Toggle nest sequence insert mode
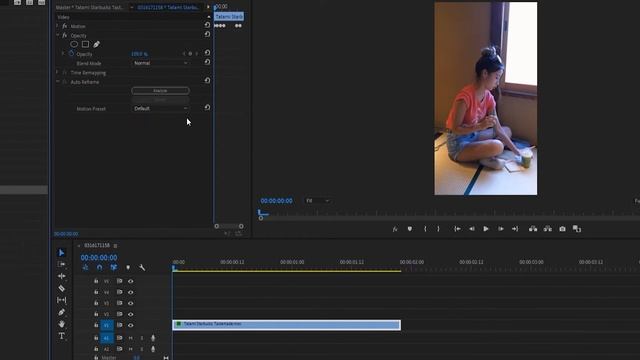This screenshot has width=640, height=360. coord(85,267)
